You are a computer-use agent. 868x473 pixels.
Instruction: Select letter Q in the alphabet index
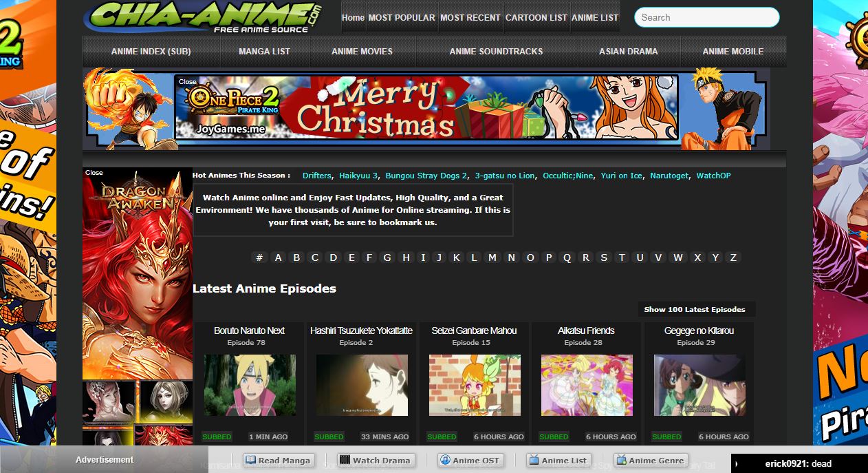[x=567, y=257]
